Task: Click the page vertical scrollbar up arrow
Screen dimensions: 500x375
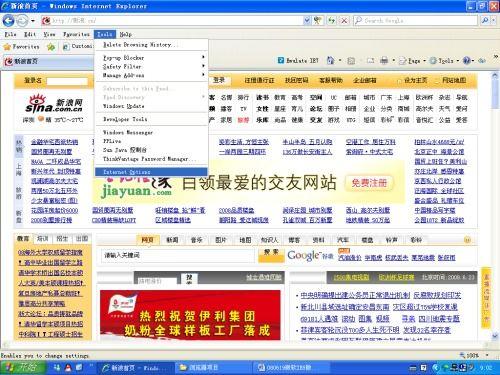Action: point(495,76)
